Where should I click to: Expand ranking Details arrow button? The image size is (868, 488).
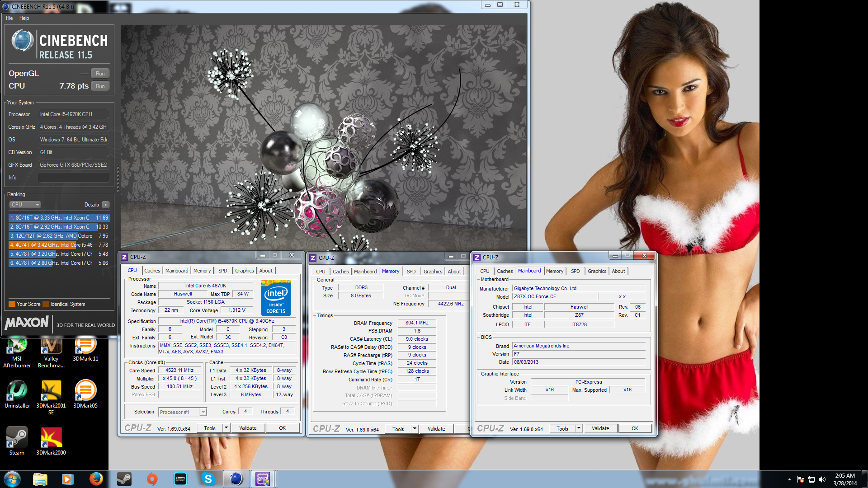pos(106,205)
